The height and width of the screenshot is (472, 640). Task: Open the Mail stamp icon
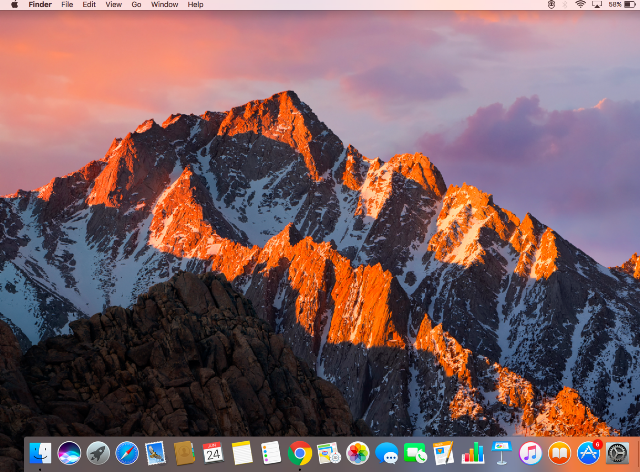pos(156,453)
